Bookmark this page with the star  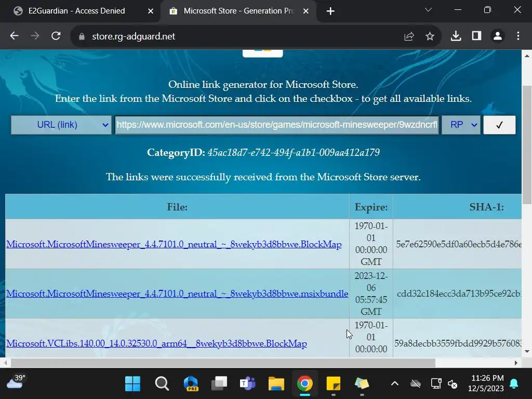430,36
